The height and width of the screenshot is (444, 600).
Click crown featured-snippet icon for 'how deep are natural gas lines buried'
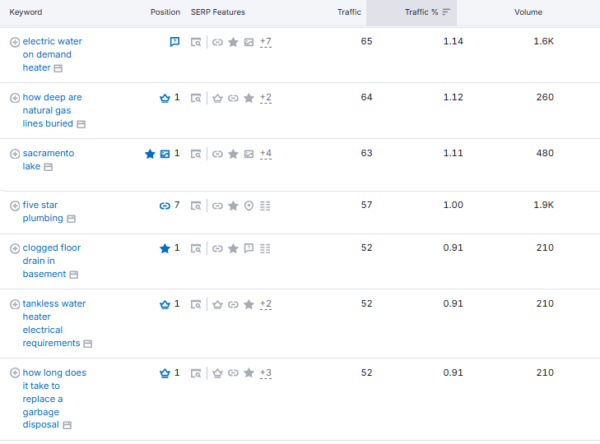tap(165, 98)
